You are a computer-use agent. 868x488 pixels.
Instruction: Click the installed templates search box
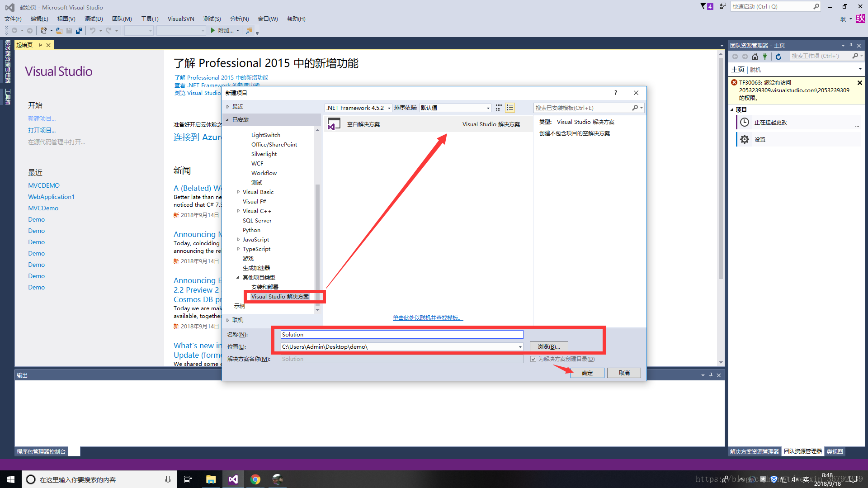point(583,108)
